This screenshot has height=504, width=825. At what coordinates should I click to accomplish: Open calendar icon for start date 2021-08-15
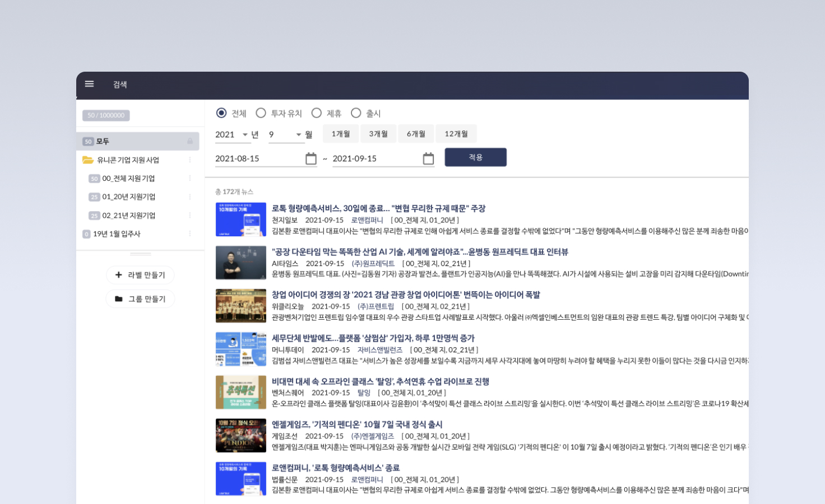311,159
